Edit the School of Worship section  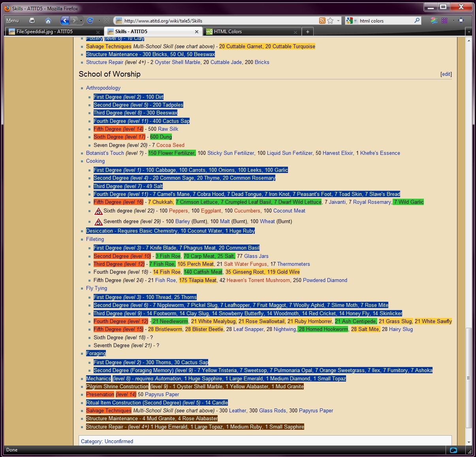446,74
